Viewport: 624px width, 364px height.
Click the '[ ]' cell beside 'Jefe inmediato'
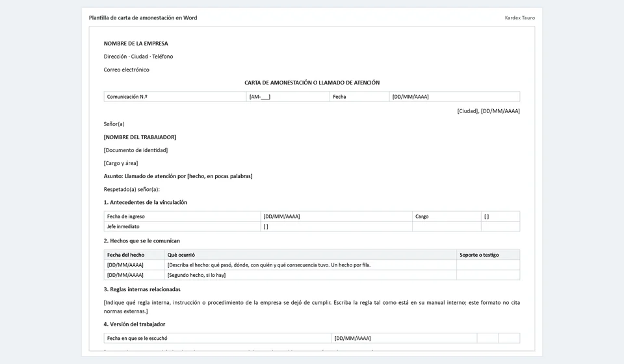click(x=336, y=226)
